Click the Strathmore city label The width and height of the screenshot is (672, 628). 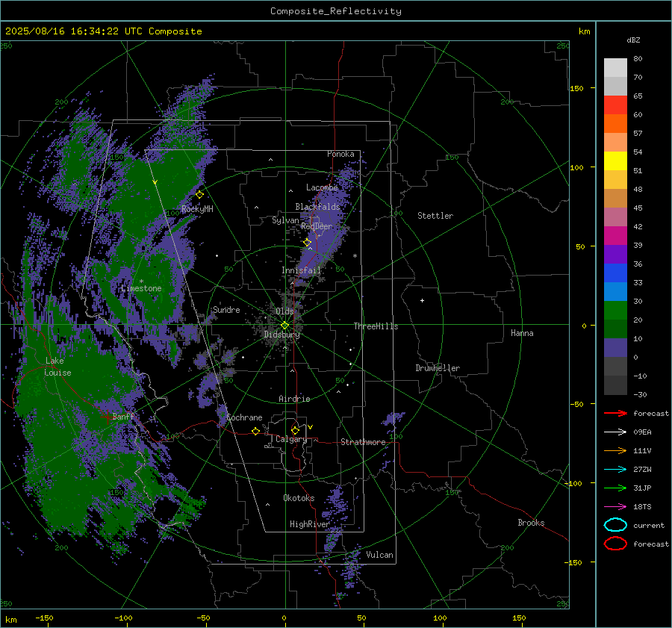pos(363,442)
